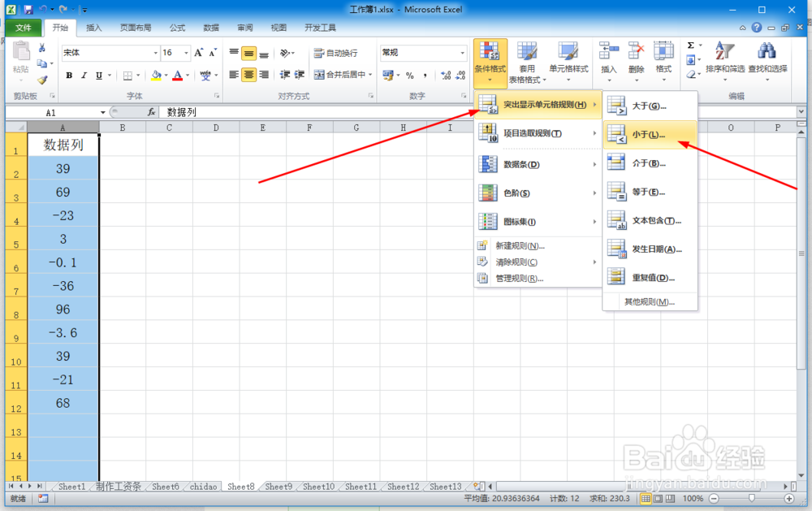Open 单元格样式 cell styles

tap(568, 63)
